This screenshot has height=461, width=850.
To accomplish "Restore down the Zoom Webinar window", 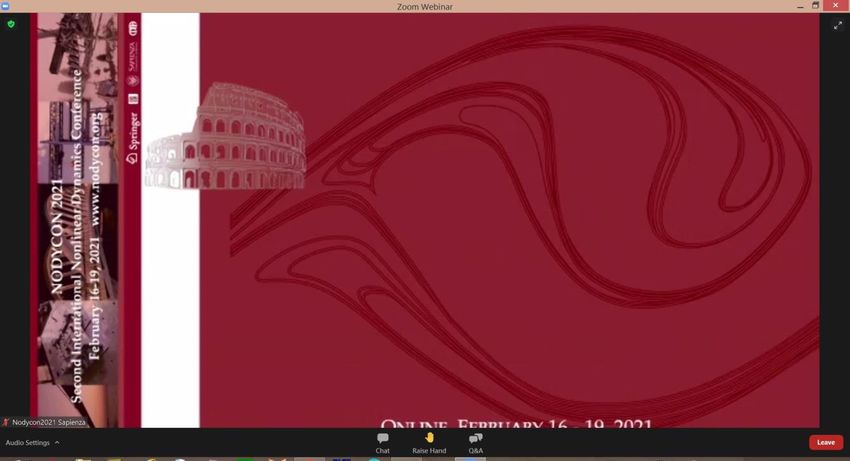I will [815, 5].
